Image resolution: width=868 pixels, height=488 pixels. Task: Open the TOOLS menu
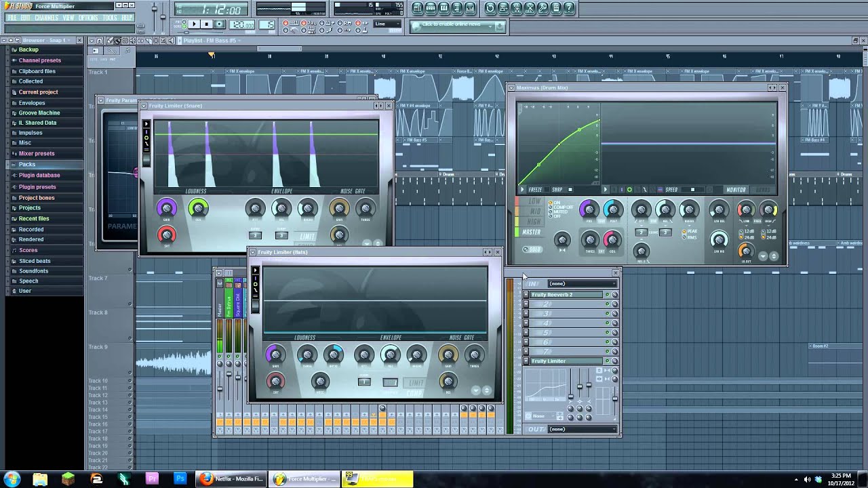(x=110, y=18)
